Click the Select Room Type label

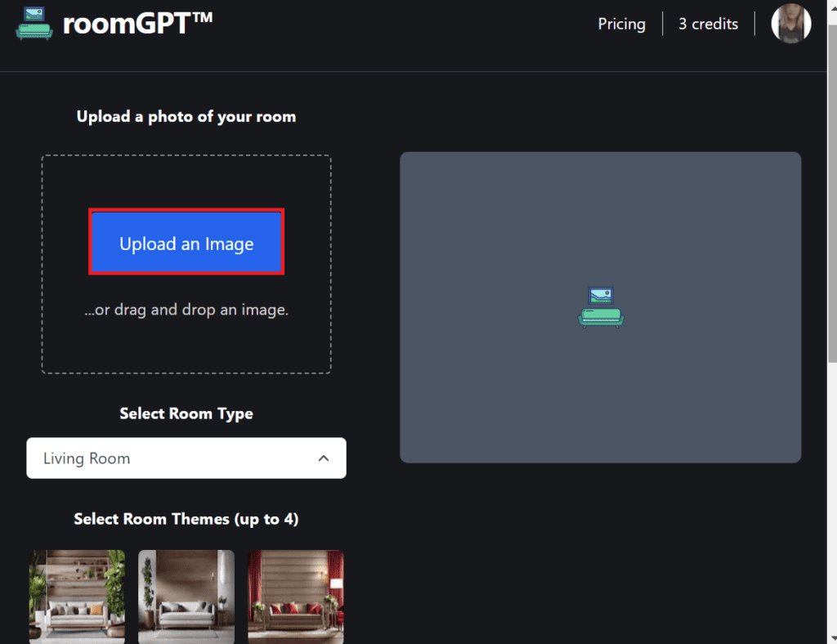(x=186, y=414)
